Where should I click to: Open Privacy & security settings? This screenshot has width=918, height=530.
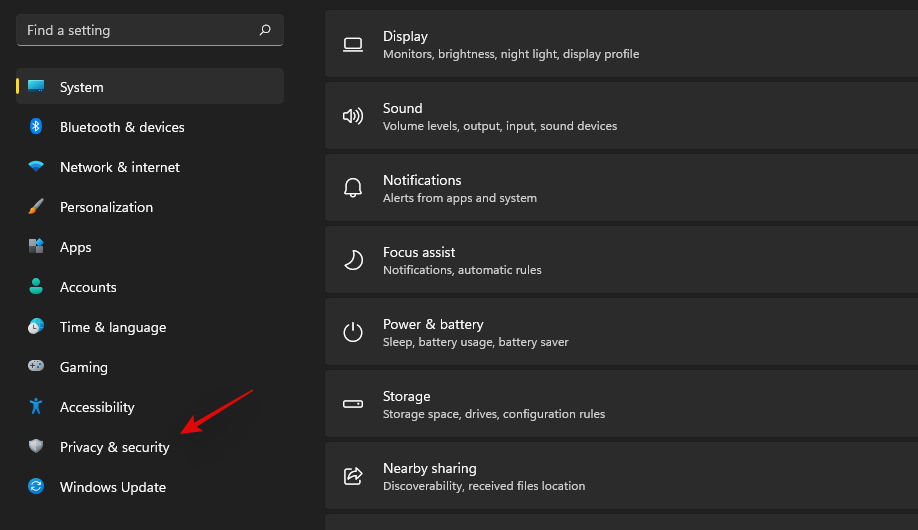pos(114,447)
